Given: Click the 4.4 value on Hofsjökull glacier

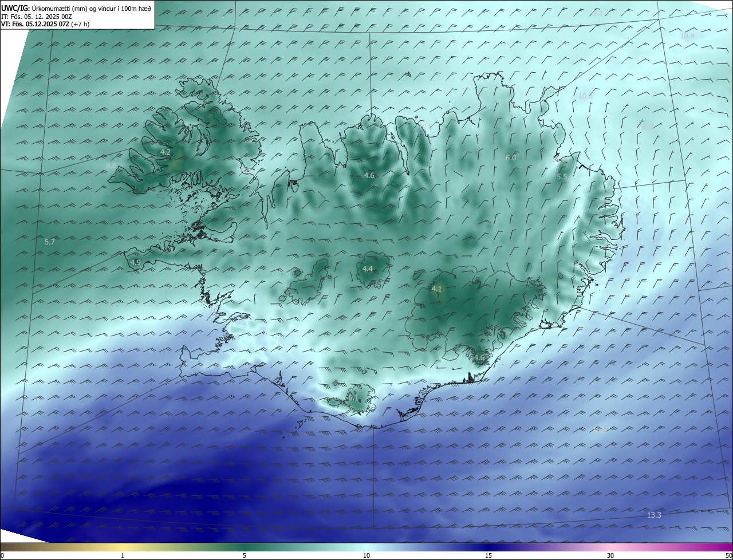Looking at the screenshot, I should [x=368, y=269].
